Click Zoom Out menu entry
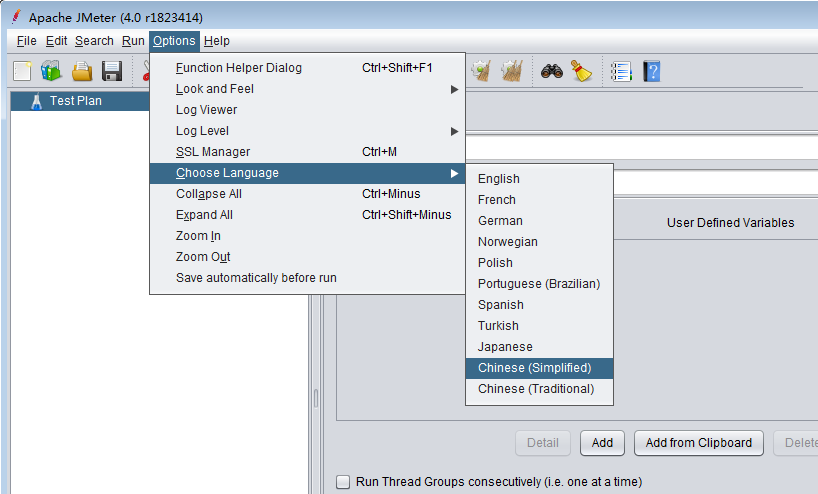Viewport: 818px width, 494px height. click(x=307, y=257)
